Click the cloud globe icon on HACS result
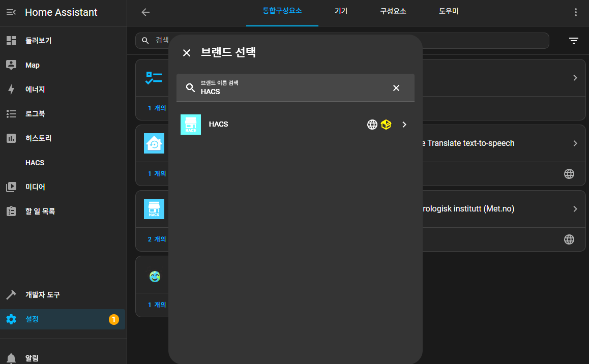This screenshot has width=589, height=364. point(372,125)
